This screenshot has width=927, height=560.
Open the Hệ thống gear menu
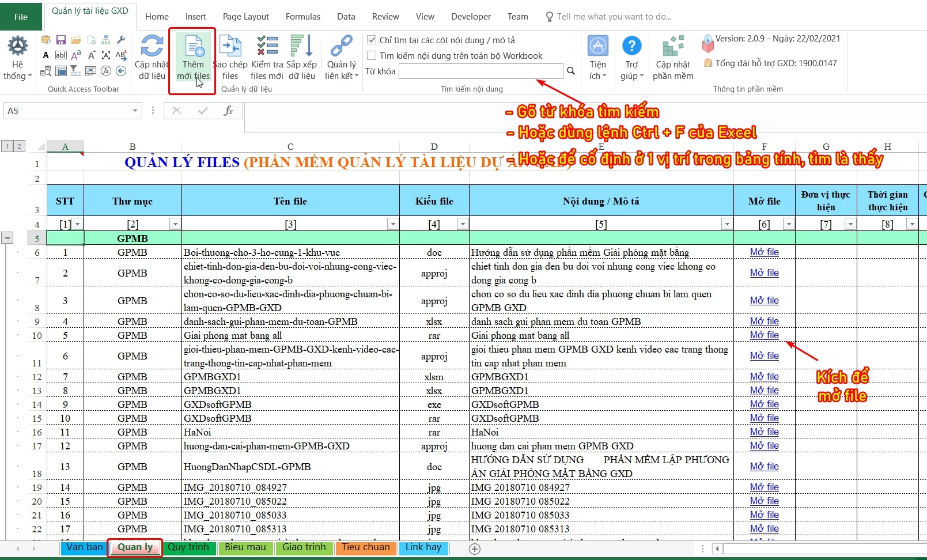17,47
